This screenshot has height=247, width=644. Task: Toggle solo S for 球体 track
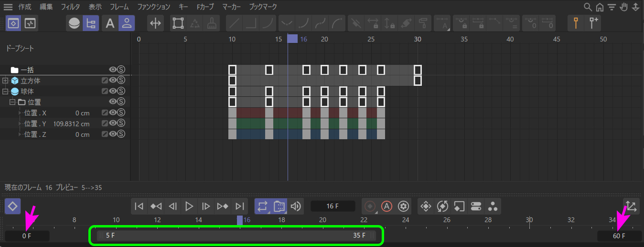[121, 91]
